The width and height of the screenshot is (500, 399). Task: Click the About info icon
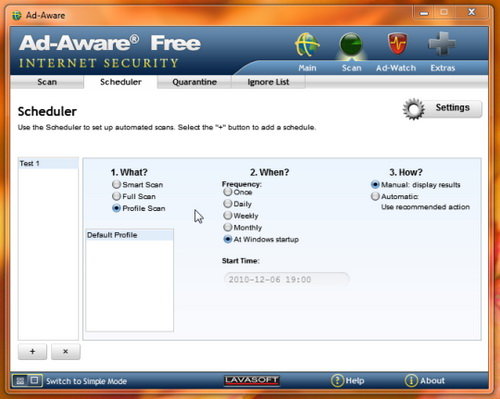[x=411, y=380]
